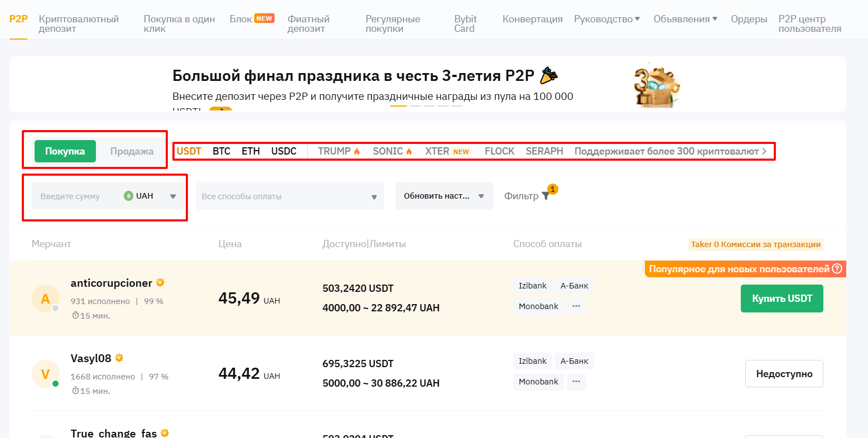Switch to the Покупка (buy) mode
This screenshot has width=868, height=438.
pos(65,151)
